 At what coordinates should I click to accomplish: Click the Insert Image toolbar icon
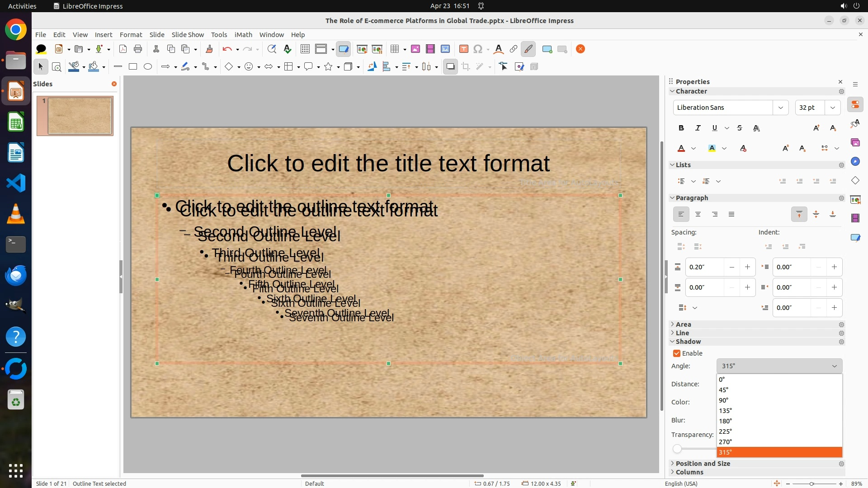point(415,49)
